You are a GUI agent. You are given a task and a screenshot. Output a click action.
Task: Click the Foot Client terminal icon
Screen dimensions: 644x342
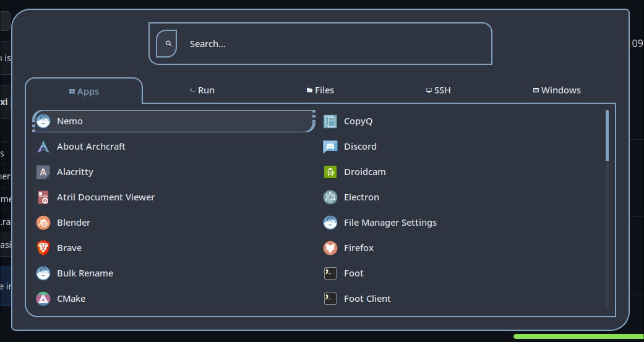pos(330,299)
